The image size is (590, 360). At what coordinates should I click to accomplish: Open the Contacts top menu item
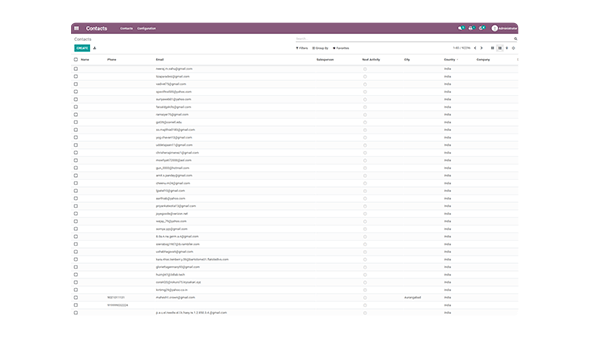coord(126,28)
